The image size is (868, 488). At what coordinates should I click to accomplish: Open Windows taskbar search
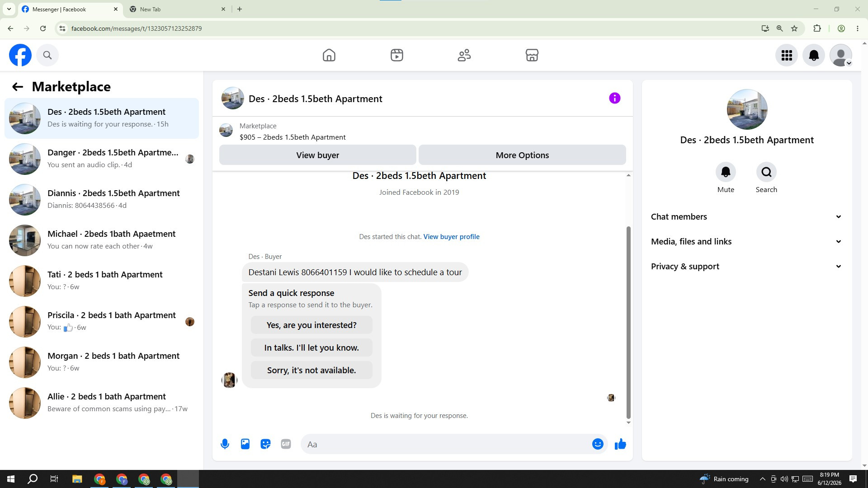33,479
